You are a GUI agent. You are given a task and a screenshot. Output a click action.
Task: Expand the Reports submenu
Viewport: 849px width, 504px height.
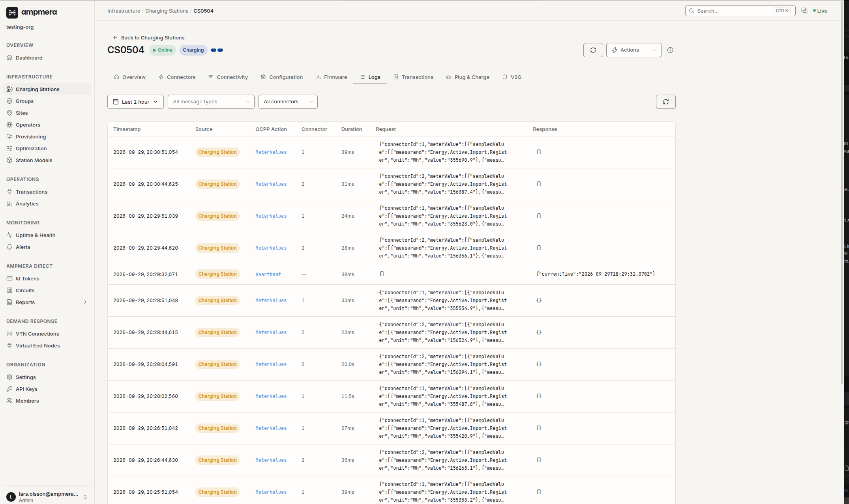(x=47, y=302)
